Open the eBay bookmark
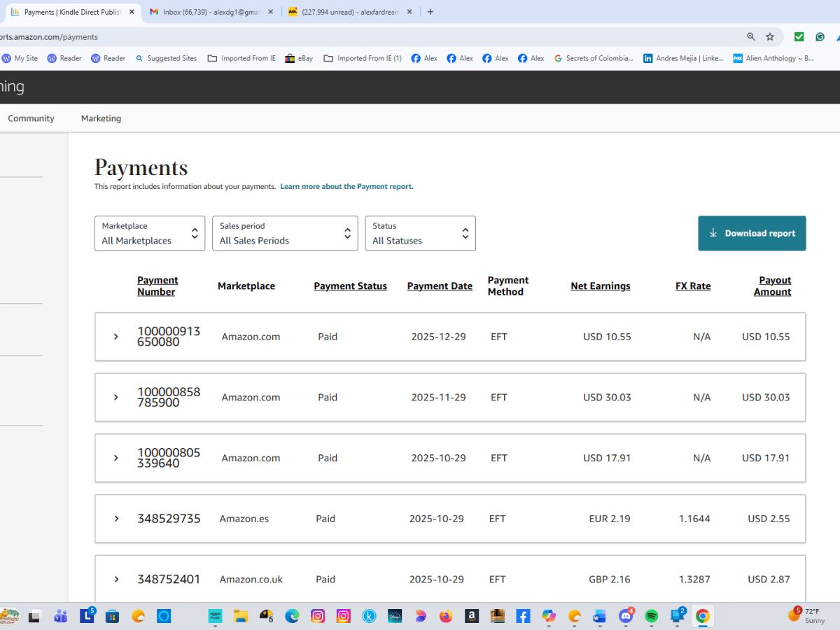The height and width of the screenshot is (630, 840). (299, 58)
